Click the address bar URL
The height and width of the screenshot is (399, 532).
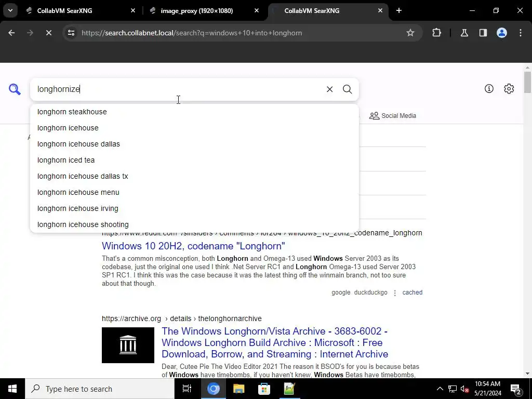[x=192, y=33]
